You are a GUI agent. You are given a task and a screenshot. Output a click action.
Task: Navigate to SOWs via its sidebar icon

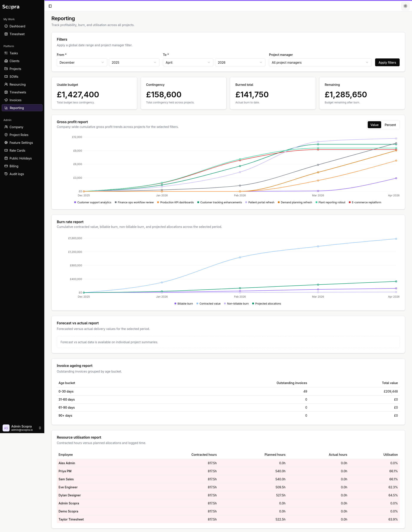(x=6, y=76)
